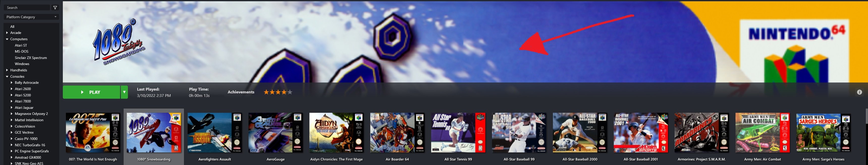This screenshot has width=868, height=165.
Task: Click the All Star Tennis 99 title text
Action: (x=458, y=159)
